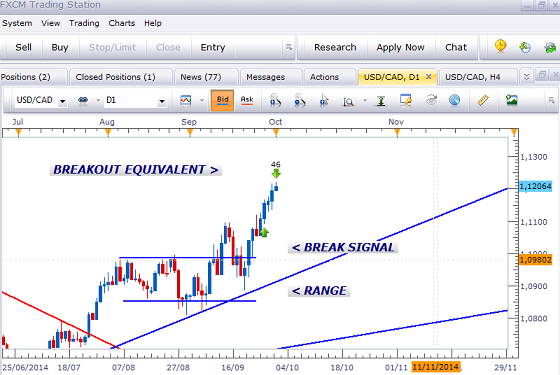This screenshot has width=560, height=375.
Task: Select the cursor pointer tool icon
Action: pyautogui.click(x=324, y=101)
